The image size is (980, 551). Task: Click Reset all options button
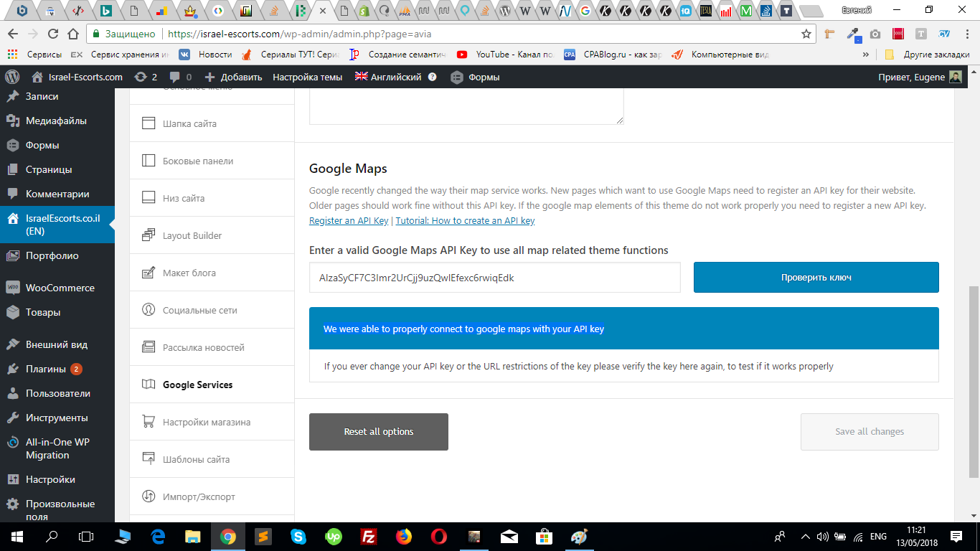(379, 432)
